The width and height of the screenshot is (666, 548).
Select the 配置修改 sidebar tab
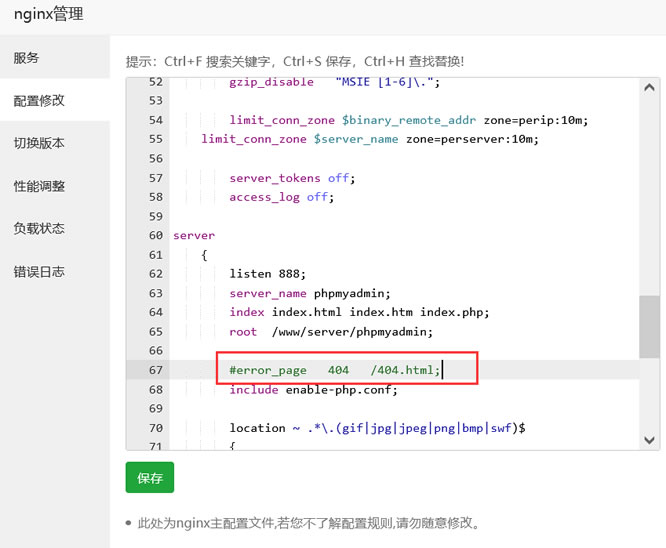39,101
